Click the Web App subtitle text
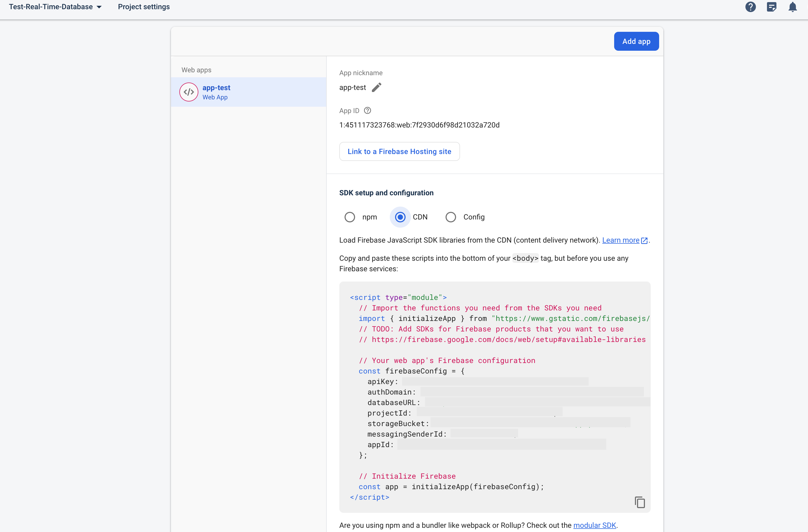 pos(215,97)
